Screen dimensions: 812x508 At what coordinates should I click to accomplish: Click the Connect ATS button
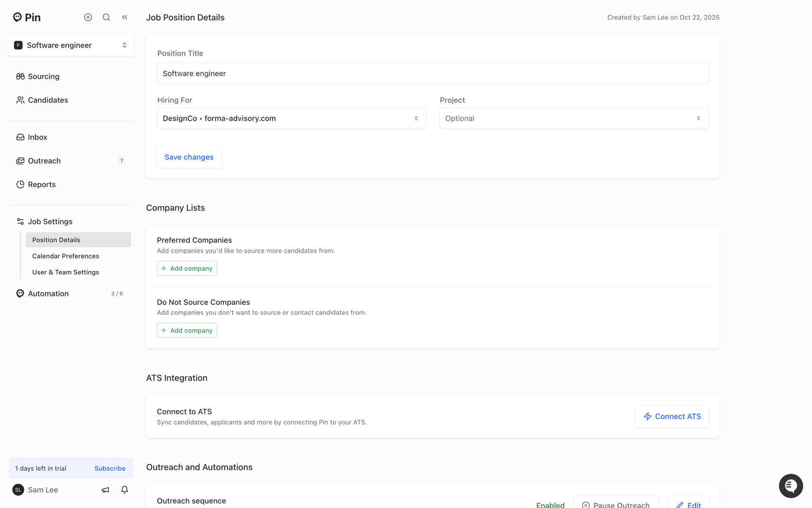tap(672, 417)
